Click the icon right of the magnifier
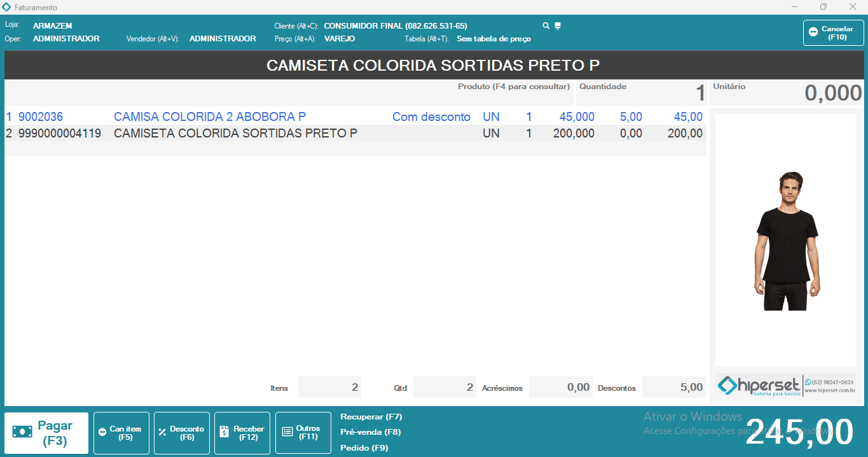The image size is (868, 457). [558, 26]
